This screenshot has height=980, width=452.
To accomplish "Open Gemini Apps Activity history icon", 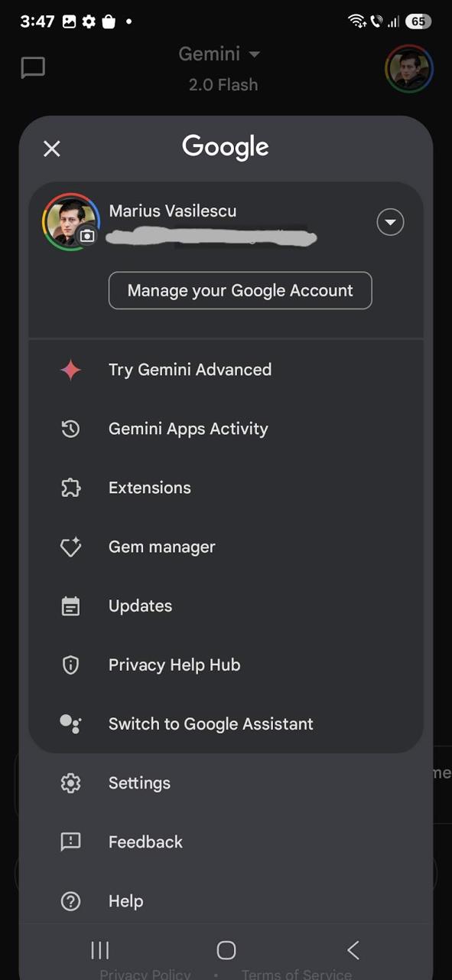I will coord(70,429).
